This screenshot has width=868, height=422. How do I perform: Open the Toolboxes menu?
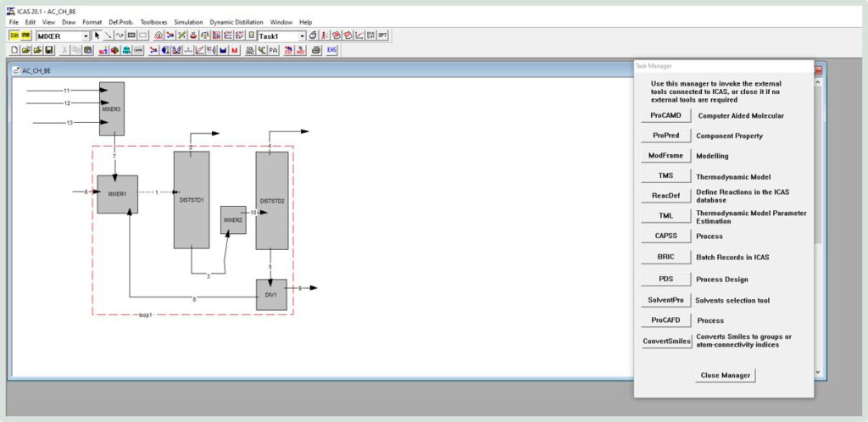coord(153,22)
